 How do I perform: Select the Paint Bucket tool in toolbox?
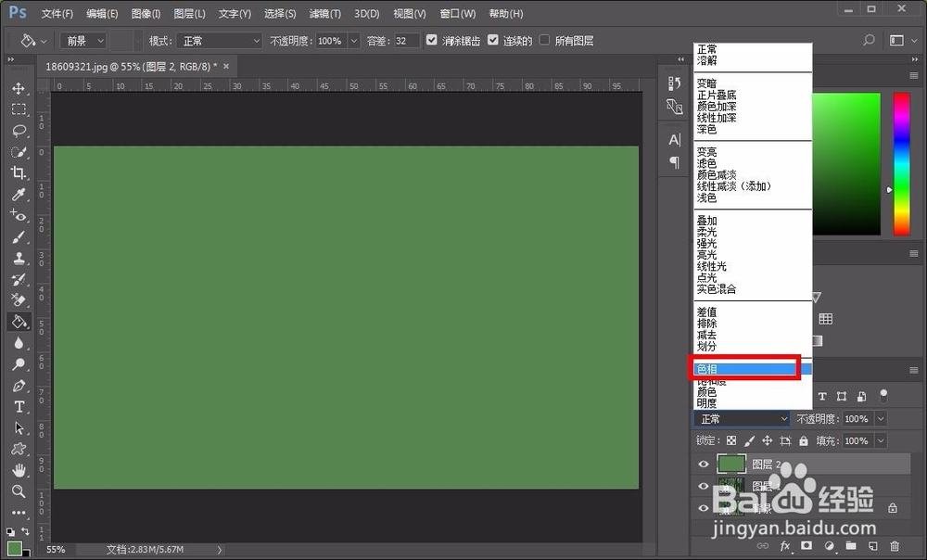19,322
